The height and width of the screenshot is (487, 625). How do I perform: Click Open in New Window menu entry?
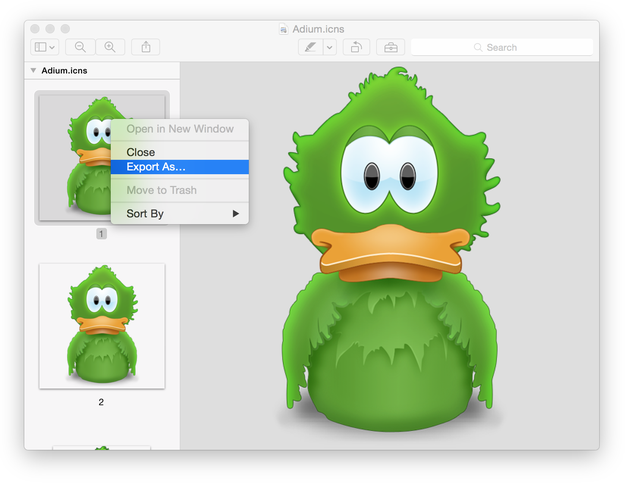(x=180, y=129)
